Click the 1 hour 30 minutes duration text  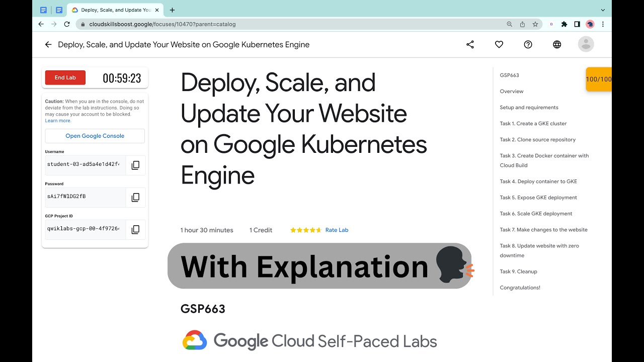pyautogui.click(x=207, y=230)
